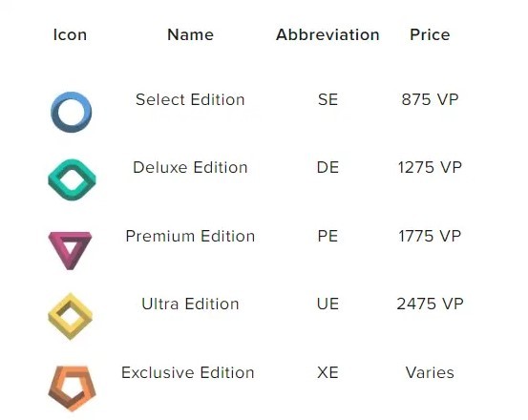Click the Varies price cell
The height and width of the screenshot is (420, 528).
430,372
